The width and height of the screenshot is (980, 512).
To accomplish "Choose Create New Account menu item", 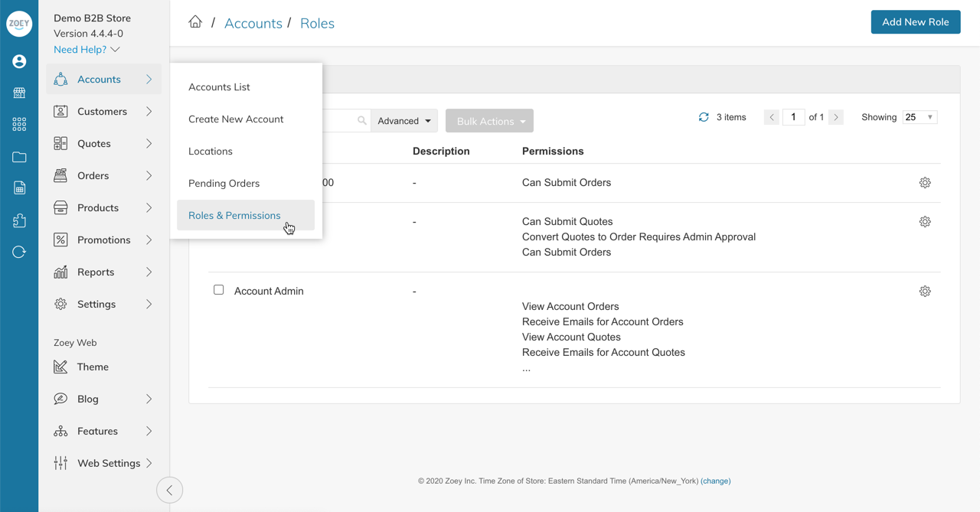I will (236, 119).
